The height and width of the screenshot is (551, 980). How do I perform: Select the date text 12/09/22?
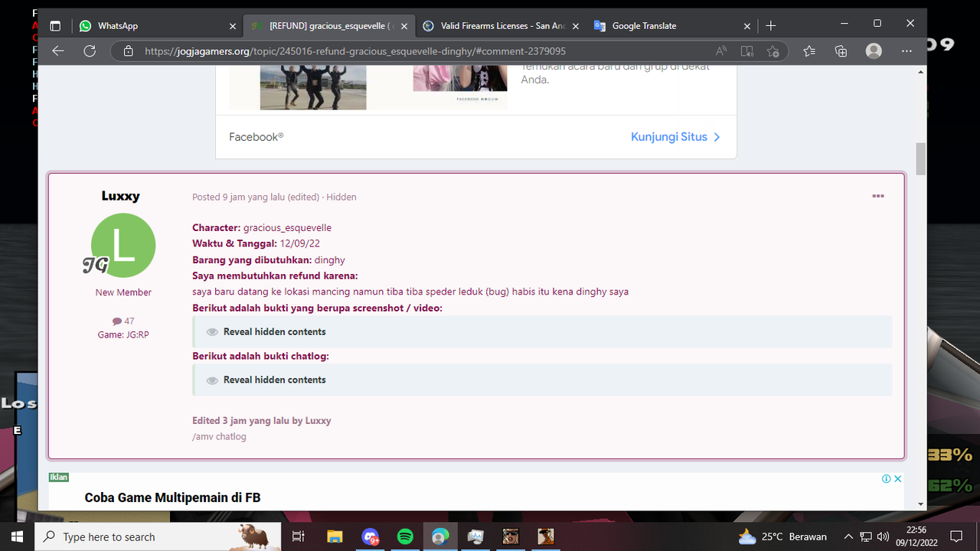tap(299, 243)
